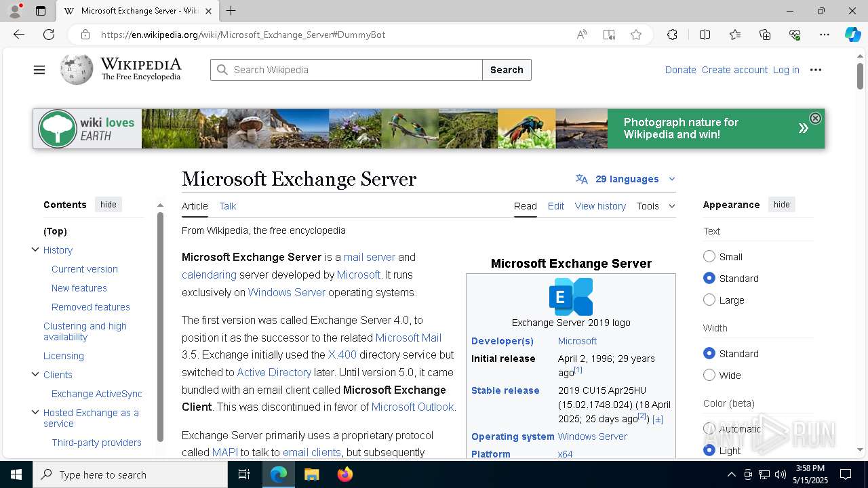This screenshot has width=868, height=488.
Task: Open Collections icon in Edge toolbar
Action: [765, 35]
